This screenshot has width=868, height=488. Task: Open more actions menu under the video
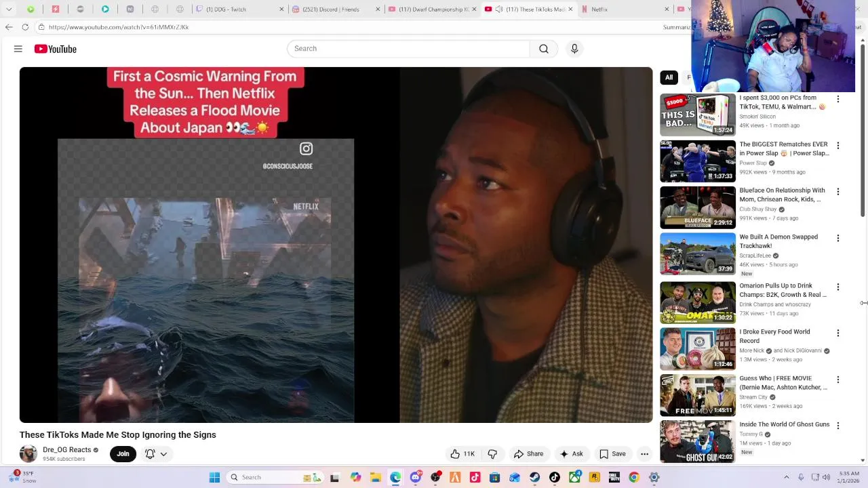coord(645,454)
